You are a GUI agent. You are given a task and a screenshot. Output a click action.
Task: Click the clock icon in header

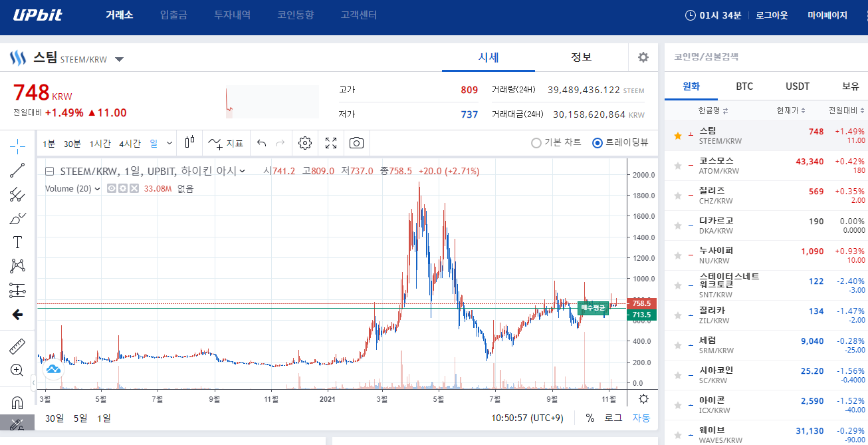691,15
